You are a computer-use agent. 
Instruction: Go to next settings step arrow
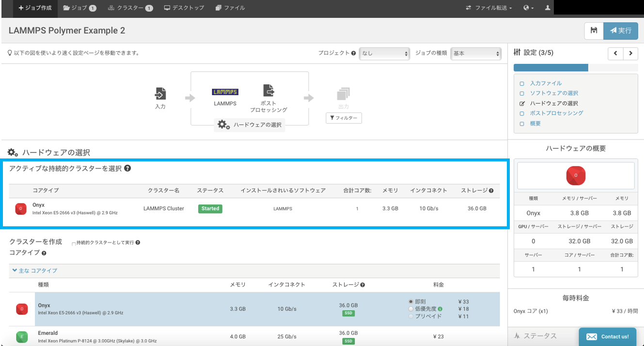click(630, 53)
